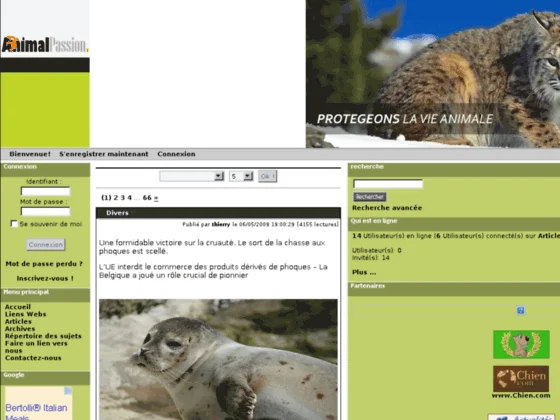Image resolution: width=560 pixels, height=420 pixels.
Task: Open the Chien.com brown banner image
Action: [x=521, y=379]
